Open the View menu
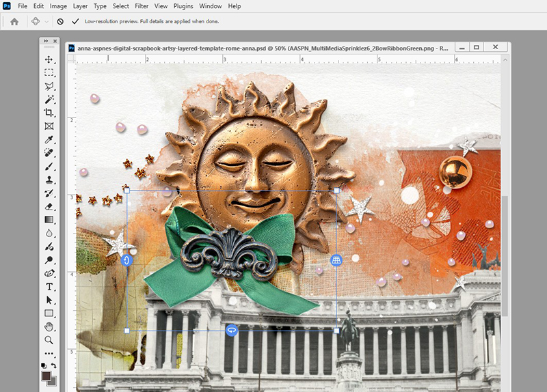This screenshot has height=392, width=547. point(161,6)
